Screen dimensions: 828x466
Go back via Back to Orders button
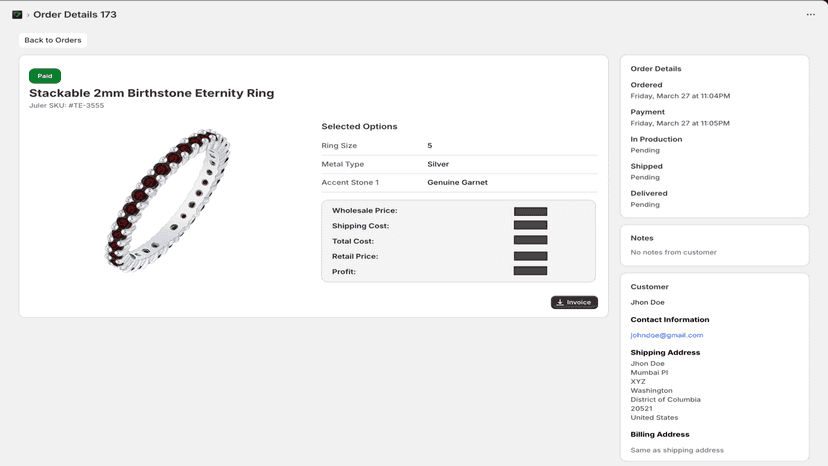(x=53, y=40)
